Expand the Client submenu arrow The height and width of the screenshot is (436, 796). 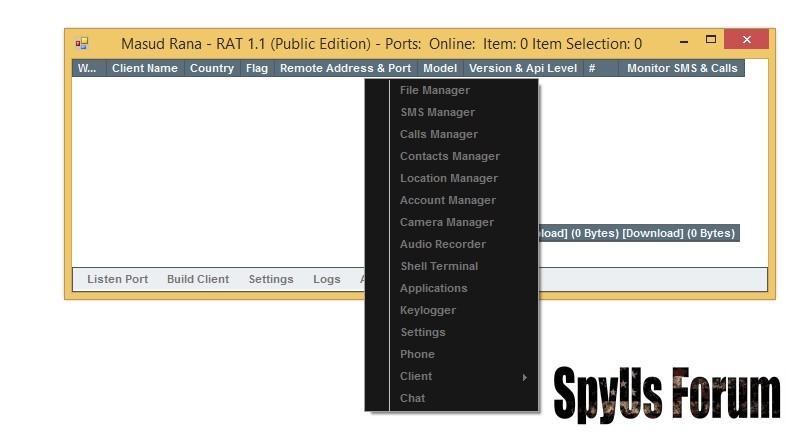524,377
